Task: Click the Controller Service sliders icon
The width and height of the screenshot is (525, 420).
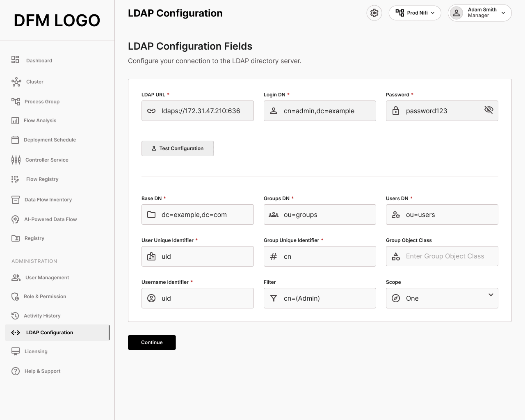Action: click(x=16, y=160)
